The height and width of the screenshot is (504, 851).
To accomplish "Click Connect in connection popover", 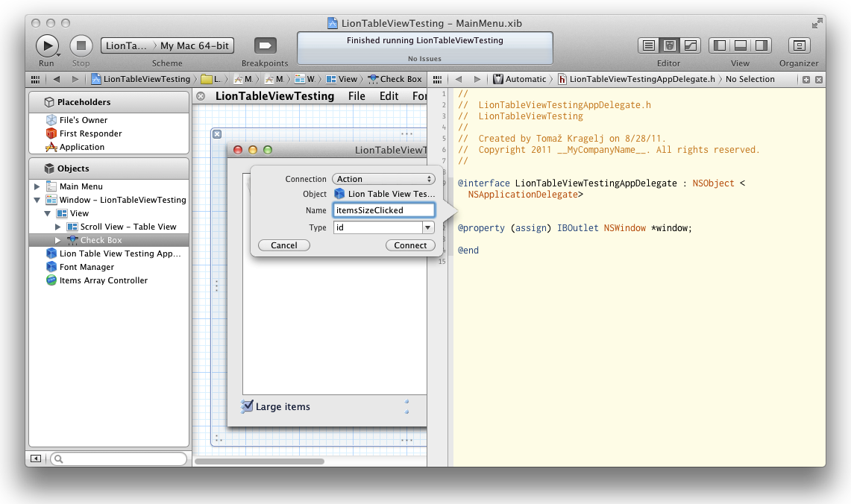I will (x=410, y=245).
